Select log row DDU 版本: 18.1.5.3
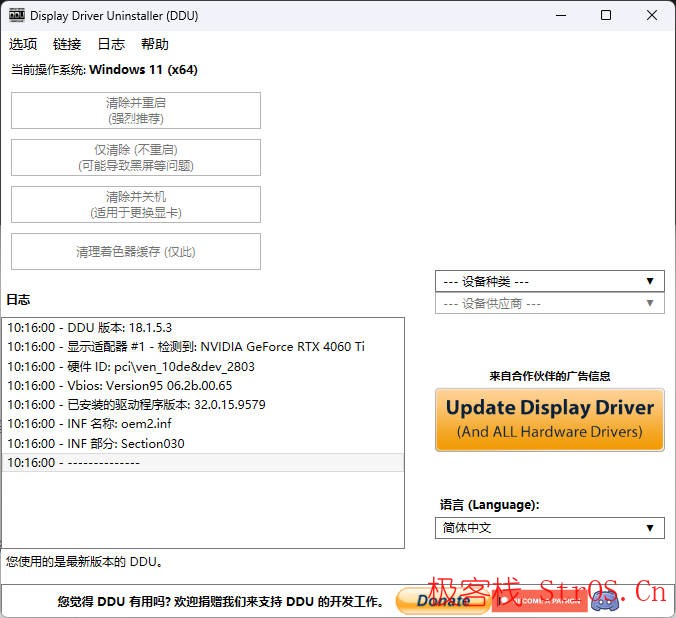The height and width of the screenshot is (618, 676). point(203,328)
